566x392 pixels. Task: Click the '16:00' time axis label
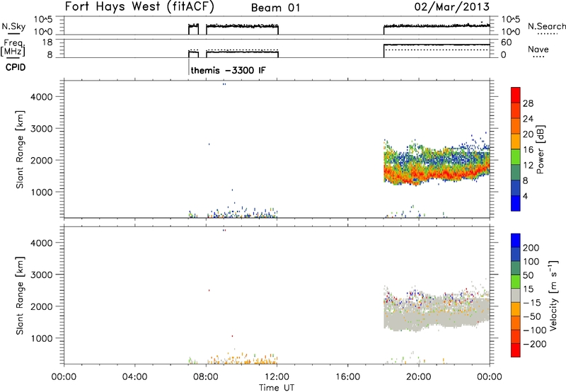click(x=348, y=377)
